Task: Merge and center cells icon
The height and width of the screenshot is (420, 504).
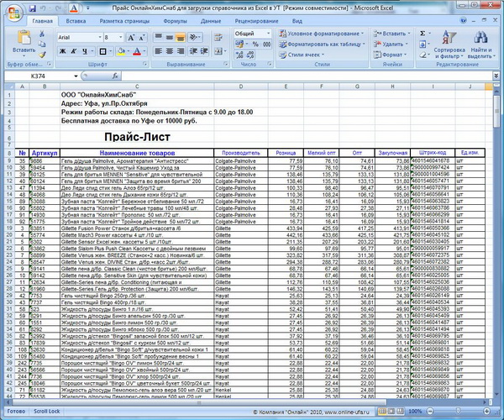Action: 218,51
